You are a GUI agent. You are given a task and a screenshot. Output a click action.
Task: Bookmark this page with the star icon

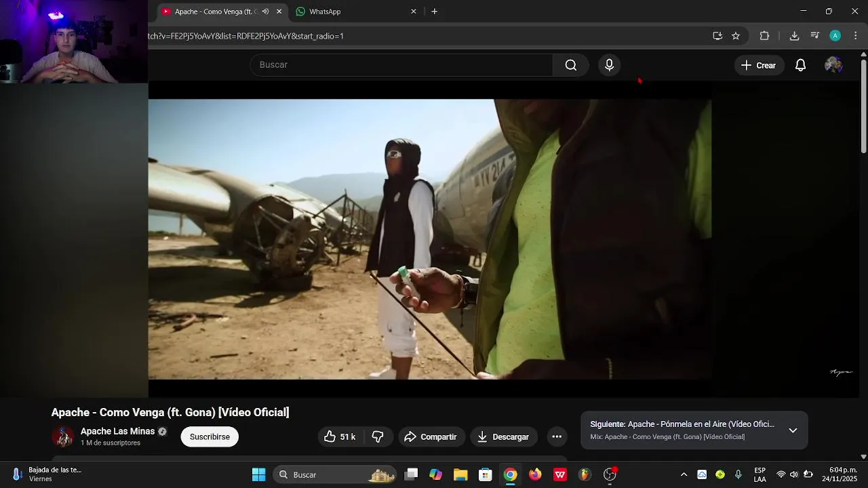click(x=736, y=36)
